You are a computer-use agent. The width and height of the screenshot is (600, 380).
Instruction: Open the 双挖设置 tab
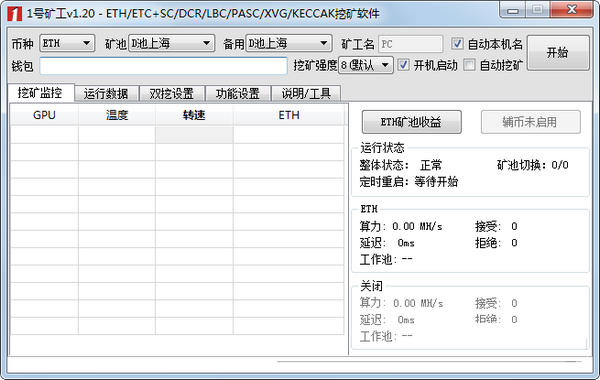pos(172,94)
